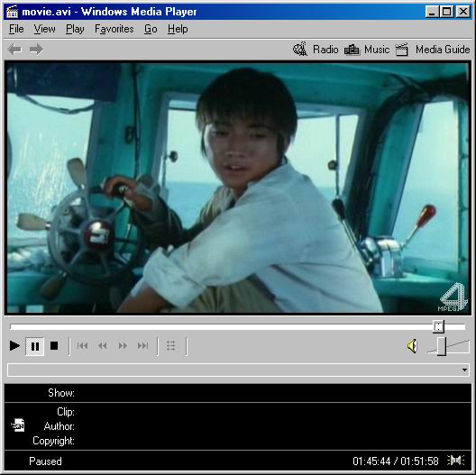Click the seek bar thumb
The width and height of the screenshot is (476, 475).
click(438, 326)
